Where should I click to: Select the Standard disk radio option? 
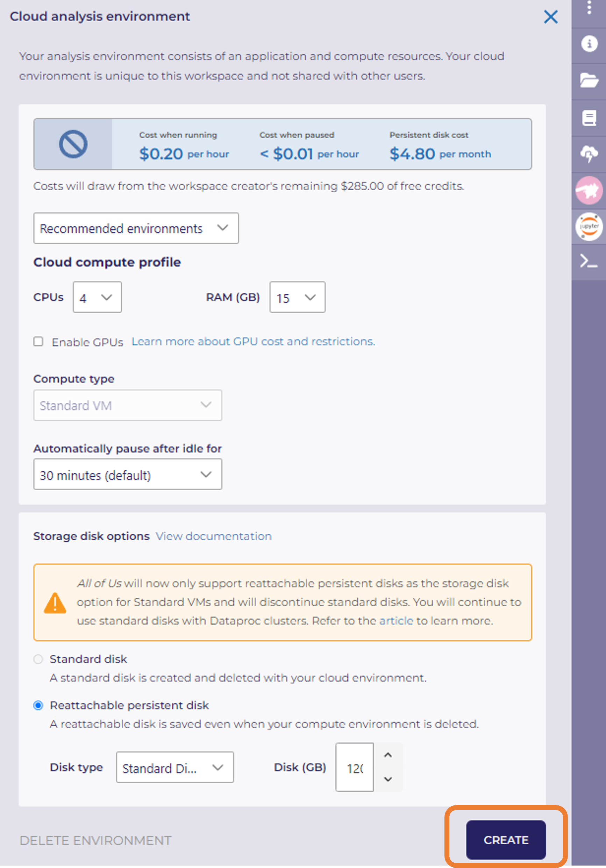(38, 659)
